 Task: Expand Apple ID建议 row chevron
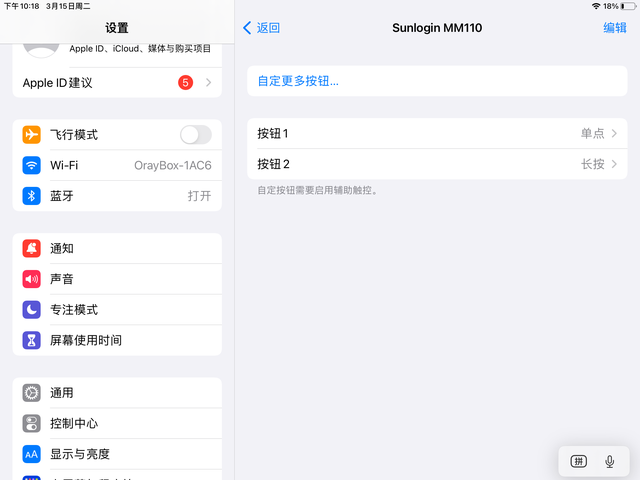[209, 82]
